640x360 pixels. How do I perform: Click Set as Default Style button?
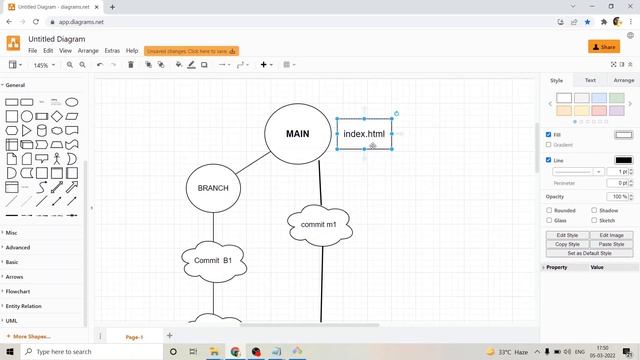[x=589, y=253]
